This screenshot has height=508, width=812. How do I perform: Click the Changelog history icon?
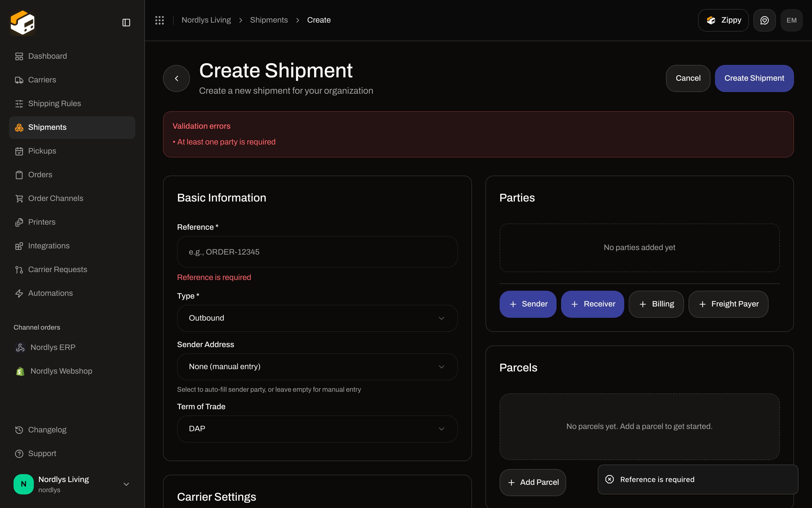[x=19, y=430]
